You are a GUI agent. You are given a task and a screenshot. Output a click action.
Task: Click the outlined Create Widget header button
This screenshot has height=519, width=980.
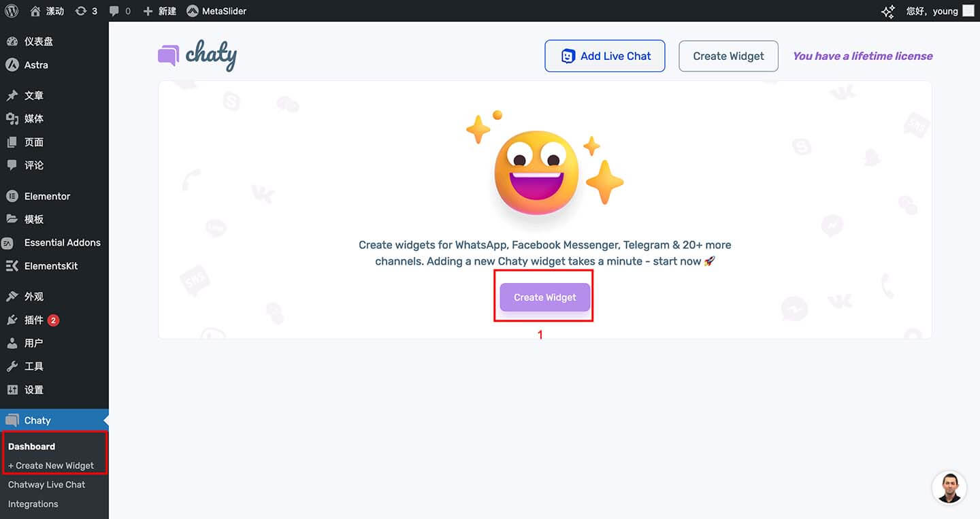[x=728, y=56]
